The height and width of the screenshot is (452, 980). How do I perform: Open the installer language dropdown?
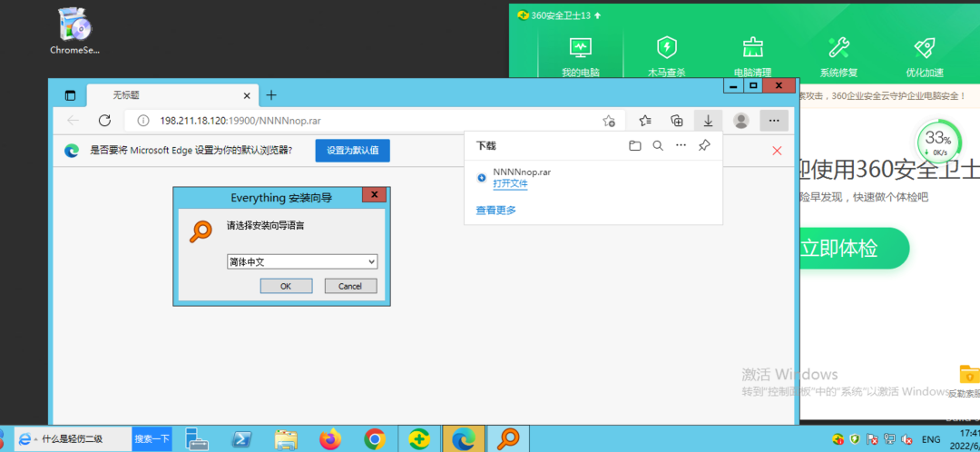[302, 262]
